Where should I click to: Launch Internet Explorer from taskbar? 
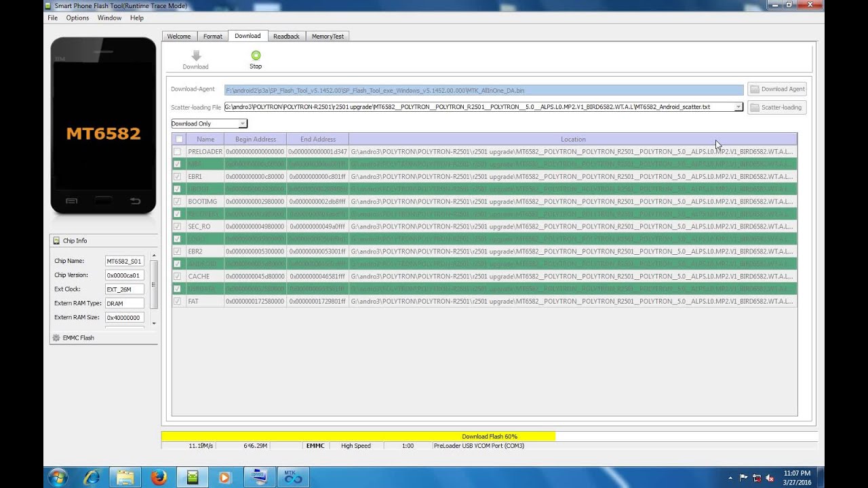pos(92,477)
